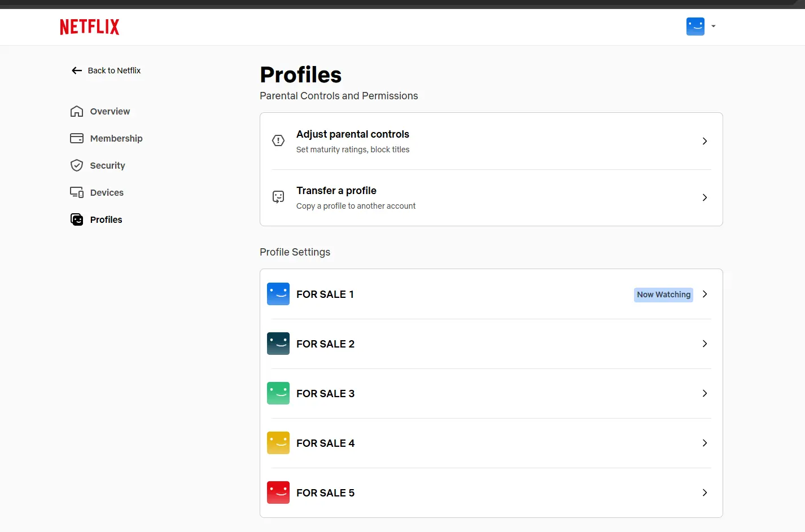This screenshot has width=805, height=532.
Task: Click the yellow FOR SALE 4 avatar
Action: click(278, 443)
